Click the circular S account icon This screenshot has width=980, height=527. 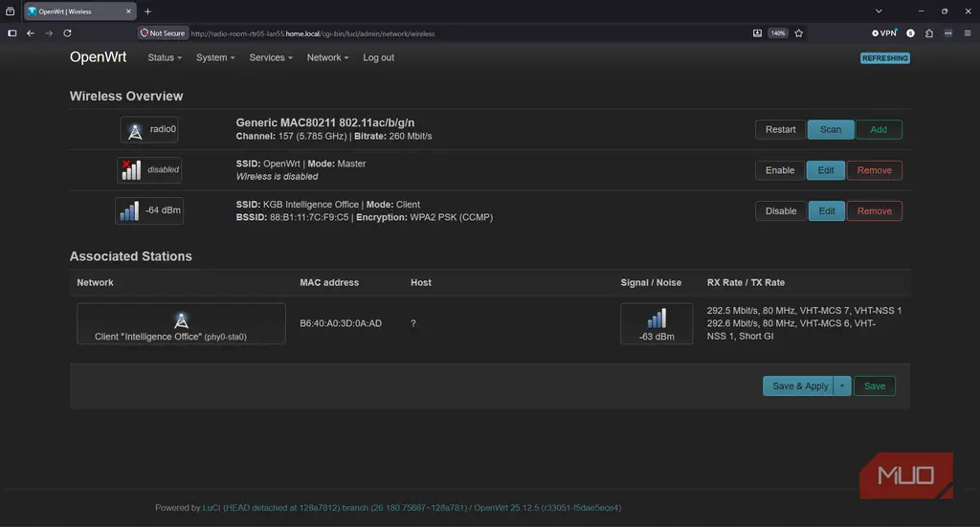[911, 33]
